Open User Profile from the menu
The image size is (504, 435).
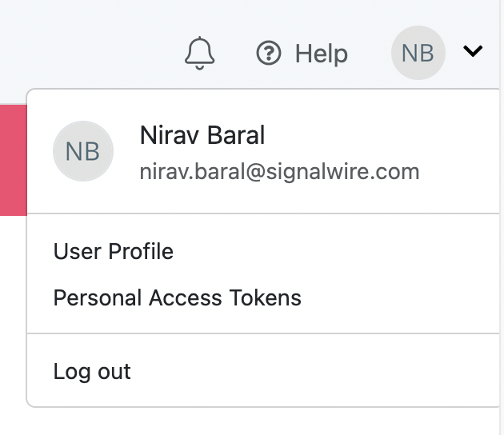tap(113, 252)
